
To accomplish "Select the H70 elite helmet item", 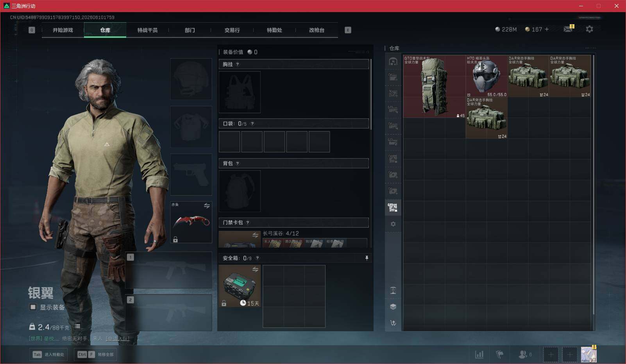I will click(486, 76).
